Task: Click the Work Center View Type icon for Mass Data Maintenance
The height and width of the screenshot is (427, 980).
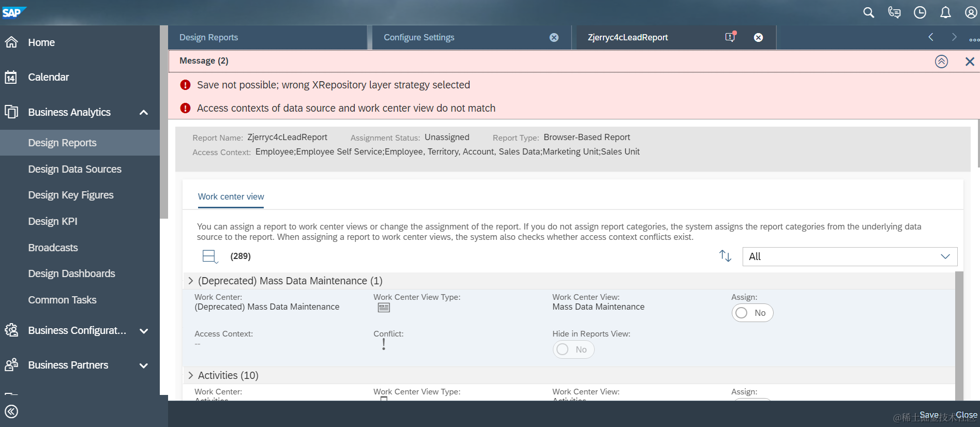Action: (x=384, y=308)
